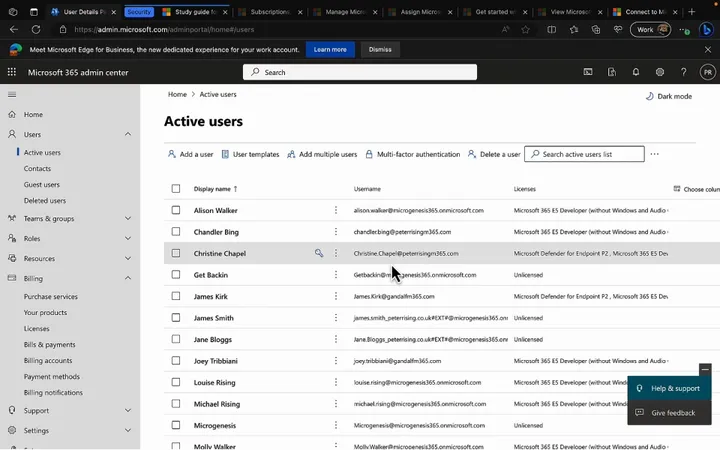This screenshot has height=450, width=720.
Task: Open the PR account avatar
Action: click(708, 72)
